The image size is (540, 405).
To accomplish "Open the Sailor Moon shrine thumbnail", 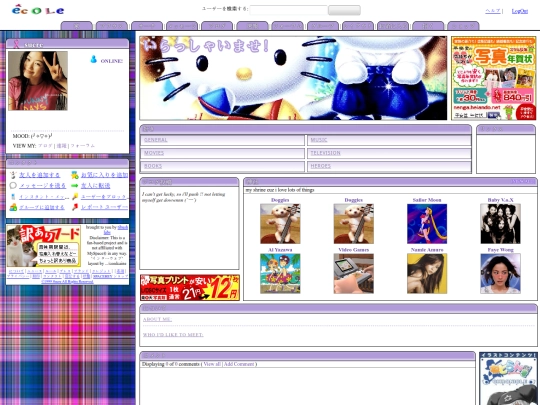I will click(x=427, y=224).
